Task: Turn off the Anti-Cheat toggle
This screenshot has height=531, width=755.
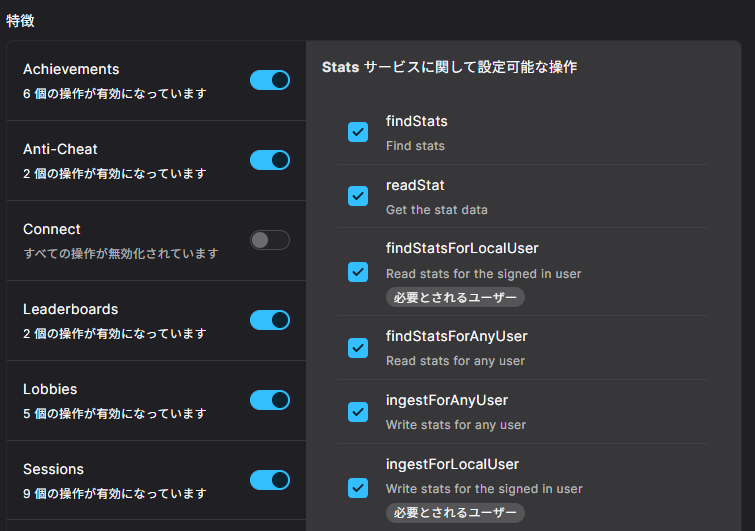Action: pos(270,160)
